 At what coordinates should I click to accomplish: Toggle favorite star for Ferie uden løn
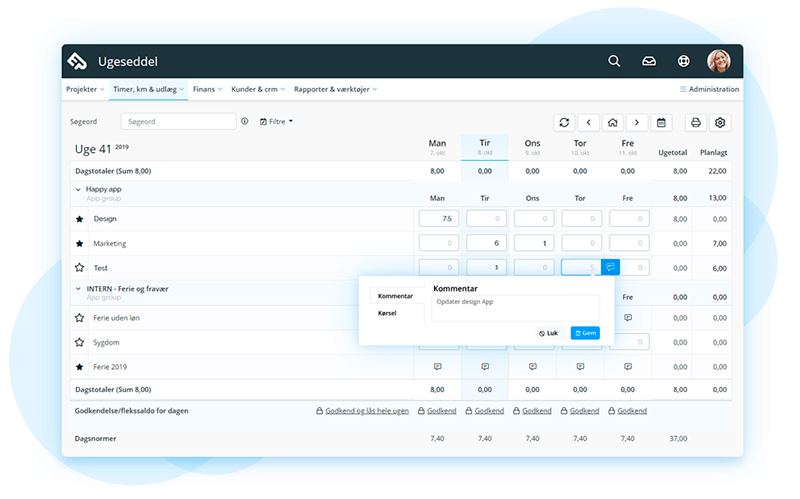point(80,318)
